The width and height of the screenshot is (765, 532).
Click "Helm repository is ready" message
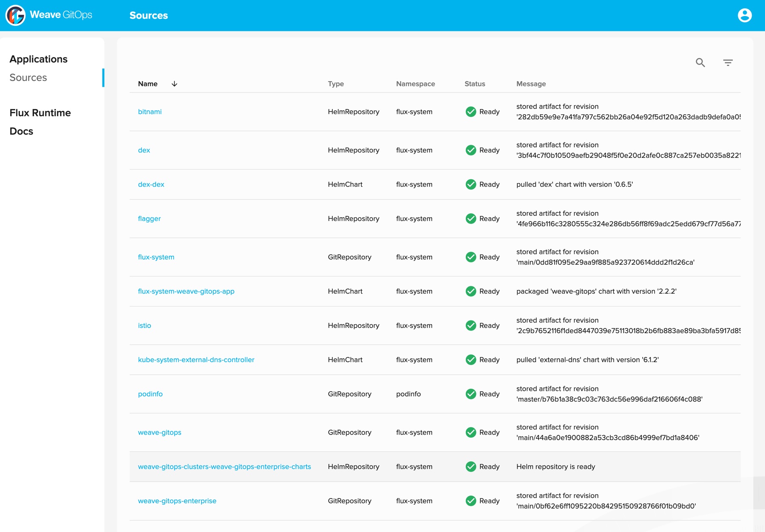[555, 467]
